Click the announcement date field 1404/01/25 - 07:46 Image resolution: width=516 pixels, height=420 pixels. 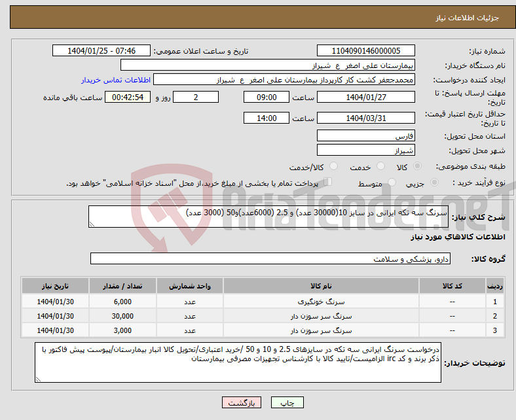point(101,50)
